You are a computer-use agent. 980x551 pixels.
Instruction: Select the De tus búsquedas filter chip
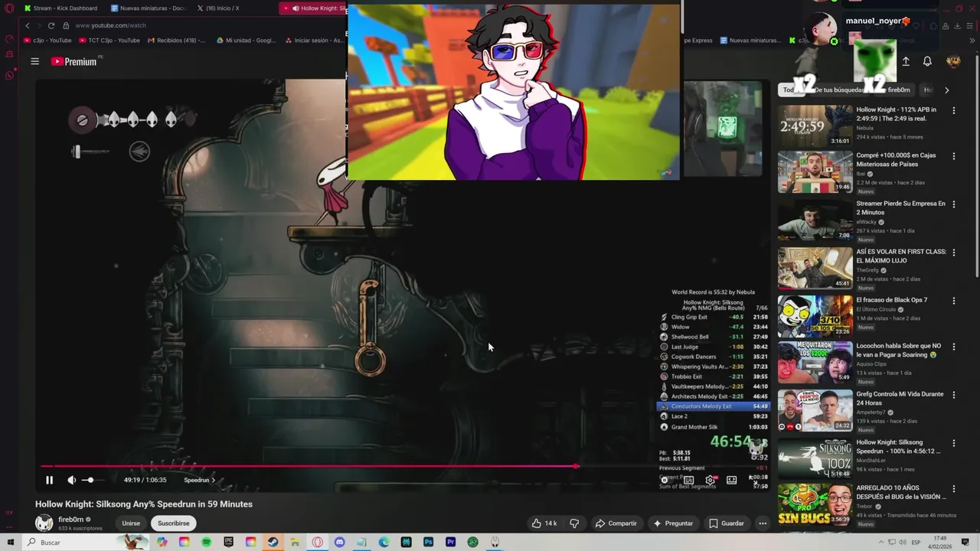(x=839, y=90)
